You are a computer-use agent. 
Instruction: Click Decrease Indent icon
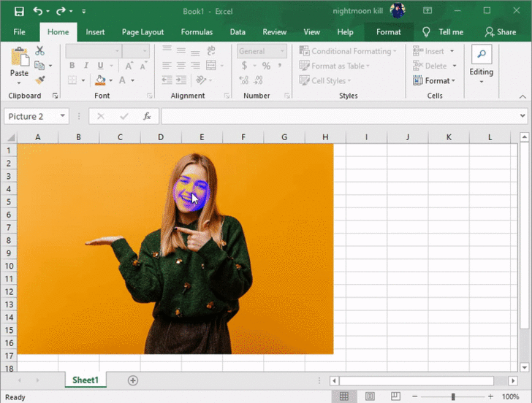pyautogui.click(x=167, y=80)
